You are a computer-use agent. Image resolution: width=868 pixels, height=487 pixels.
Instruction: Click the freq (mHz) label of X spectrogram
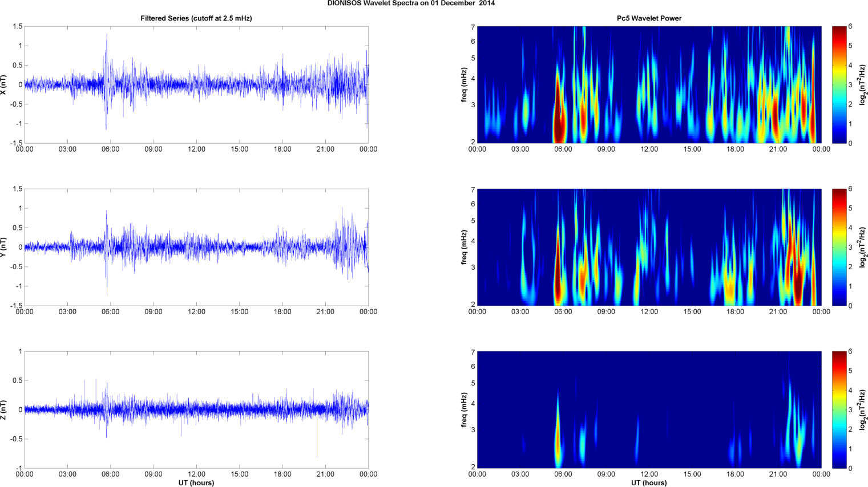pyautogui.click(x=465, y=84)
